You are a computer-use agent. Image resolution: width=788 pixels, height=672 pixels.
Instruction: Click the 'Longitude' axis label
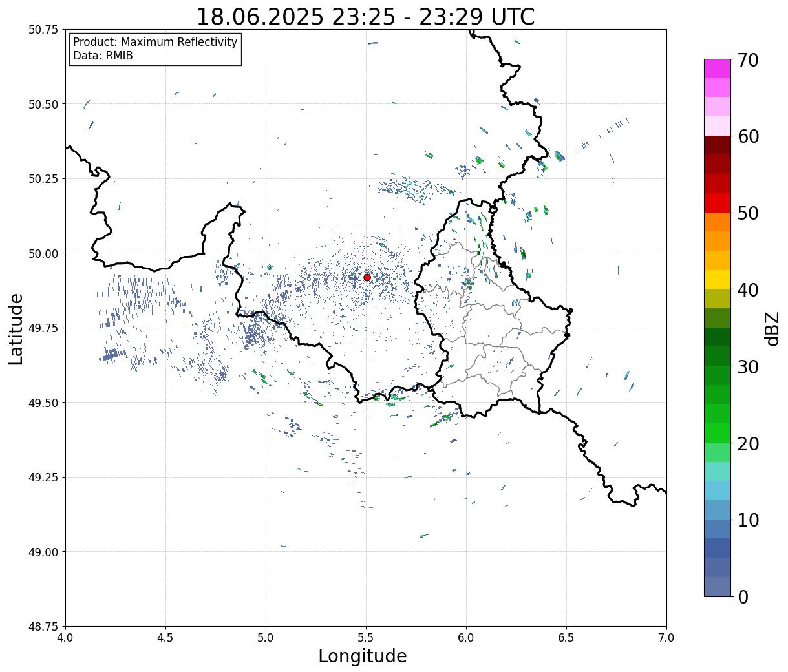(x=363, y=656)
